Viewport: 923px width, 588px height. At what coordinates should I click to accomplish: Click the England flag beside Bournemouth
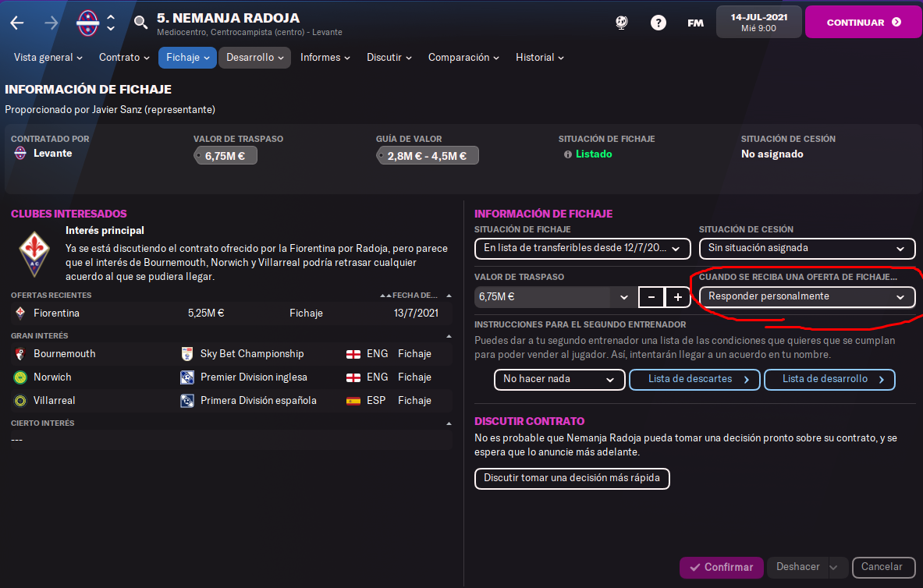pos(353,354)
